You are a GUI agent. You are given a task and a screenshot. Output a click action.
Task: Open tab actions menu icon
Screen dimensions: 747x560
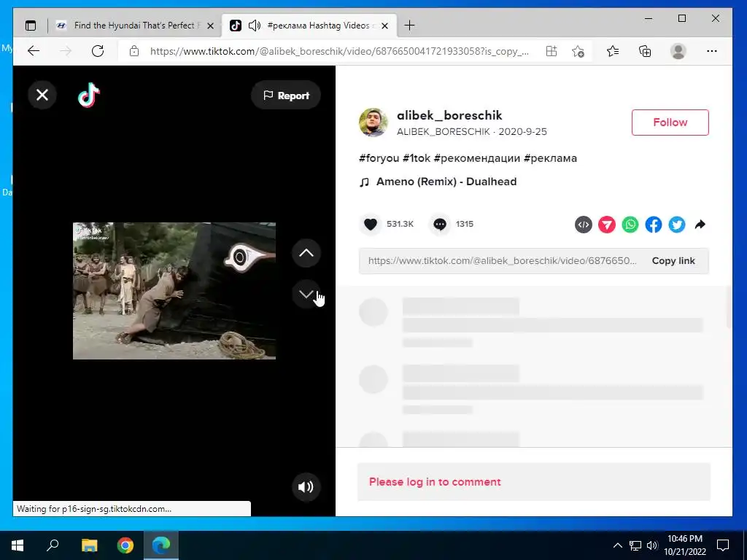(31, 26)
